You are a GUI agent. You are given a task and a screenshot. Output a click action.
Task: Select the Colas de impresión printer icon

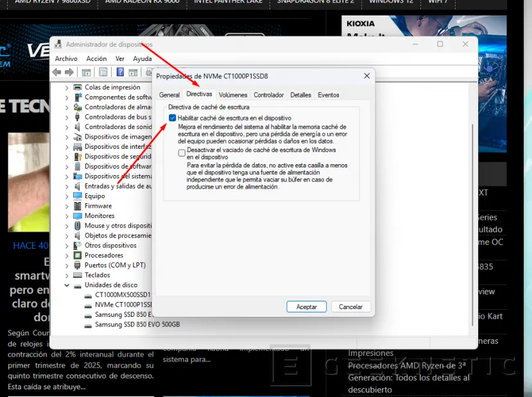coord(78,87)
